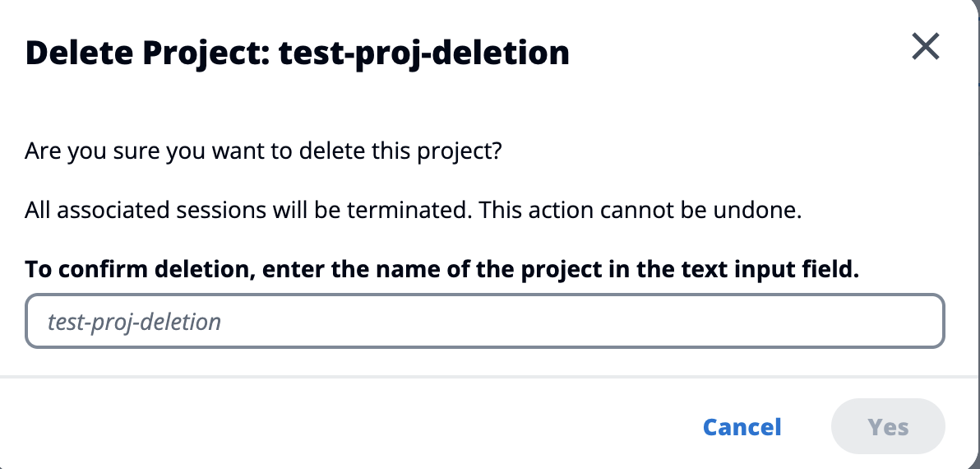Click "All associated sessions will be terminated" sentence

coord(248,210)
